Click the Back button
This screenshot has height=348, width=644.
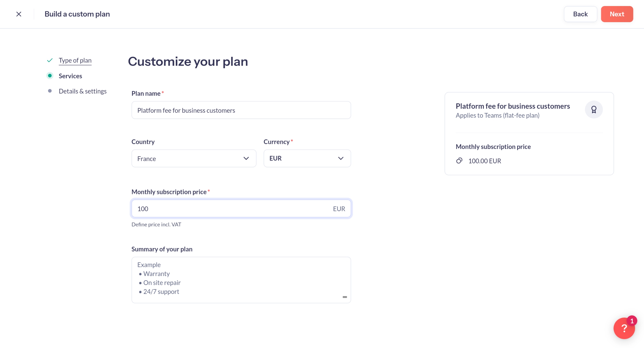(x=580, y=14)
